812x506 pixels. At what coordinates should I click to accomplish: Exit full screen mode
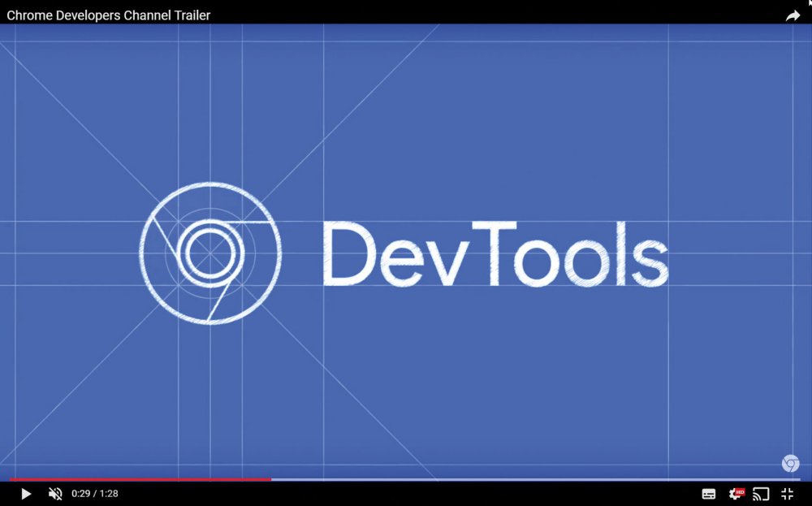(x=787, y=494)
